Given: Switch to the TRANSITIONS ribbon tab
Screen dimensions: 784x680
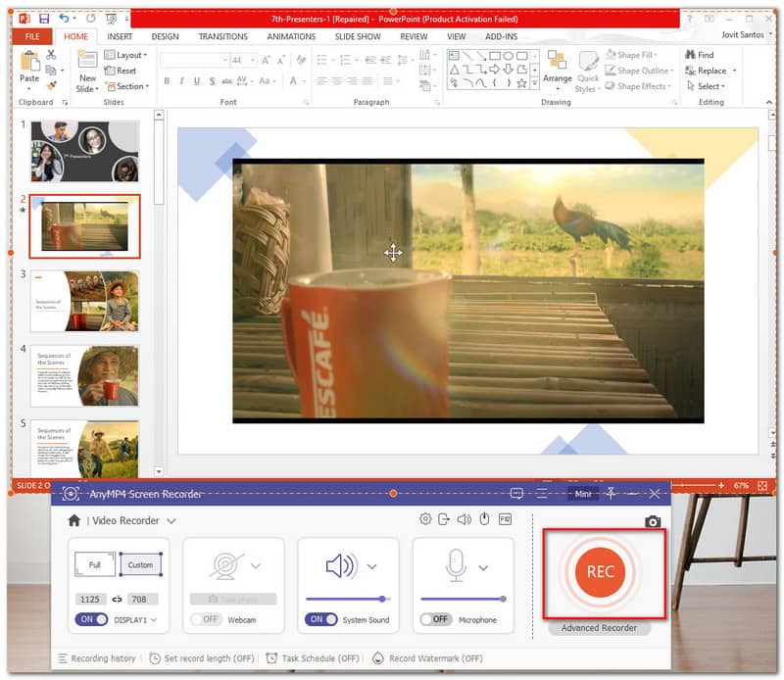Looking at the screenshot, I should coord(222,36).
